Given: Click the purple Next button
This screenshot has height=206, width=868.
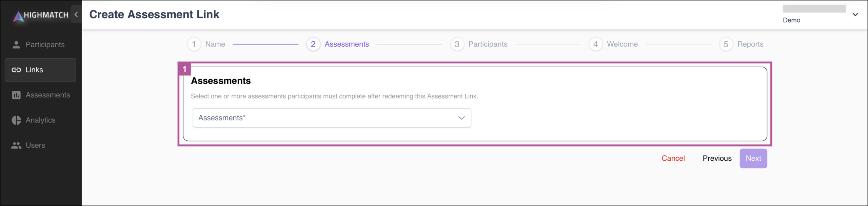Looking at the screenshot, I should click(x=753, y=158).
